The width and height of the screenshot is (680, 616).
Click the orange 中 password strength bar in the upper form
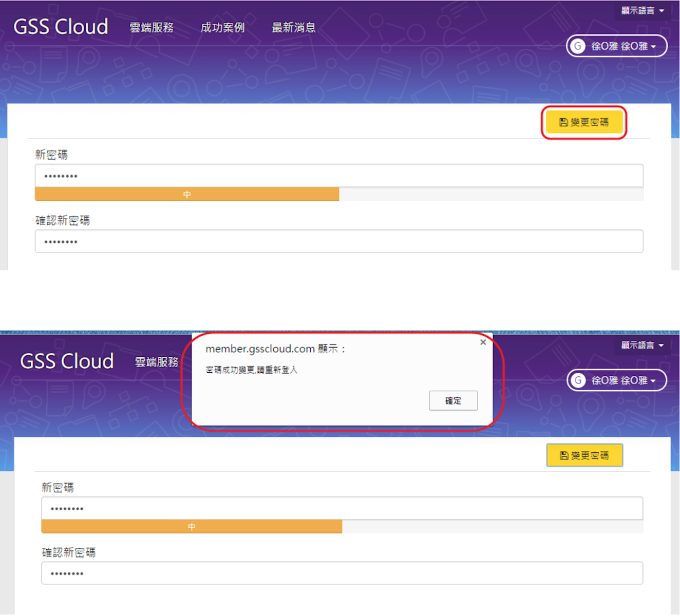187,194
